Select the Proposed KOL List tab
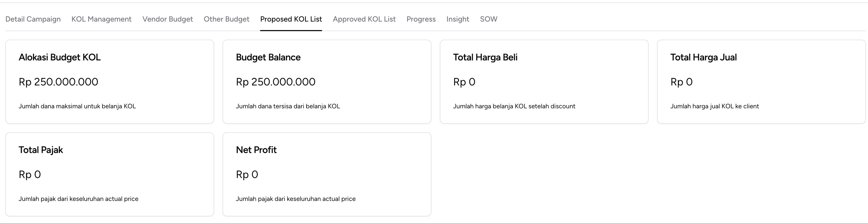Screen dimensions: 868x223 (291, 19)
